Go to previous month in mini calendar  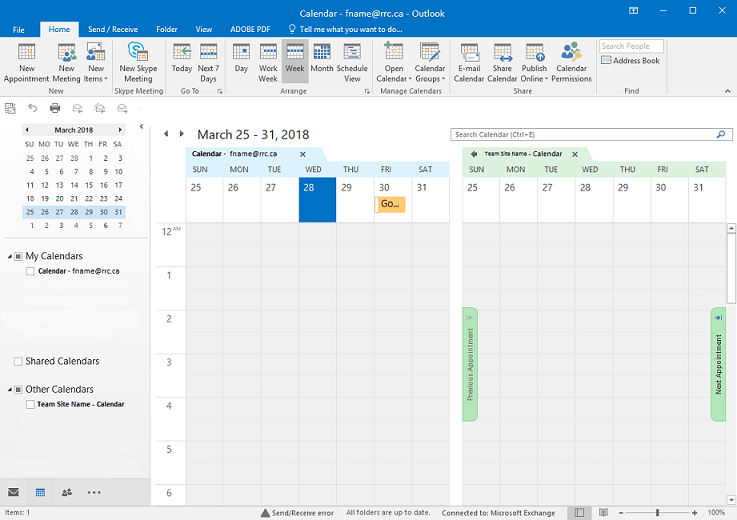[x=27, y=130]
